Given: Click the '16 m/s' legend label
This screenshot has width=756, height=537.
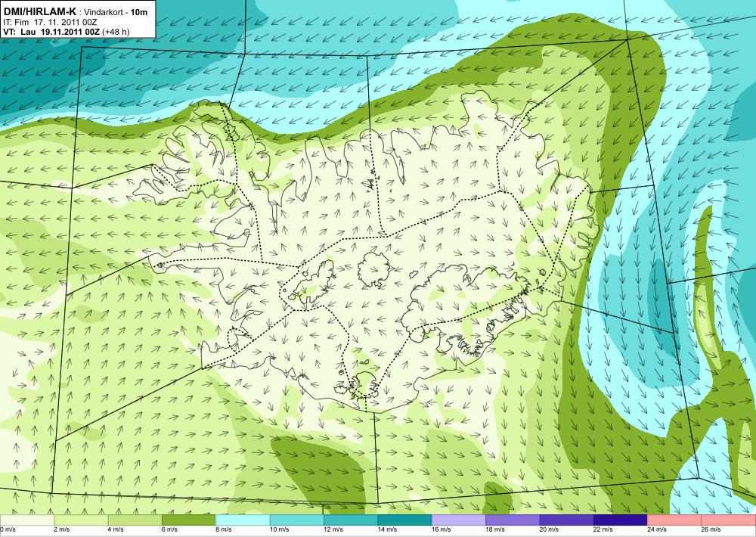Looking at the screenshot, I should pyautogui.click(x=442, y=529).
